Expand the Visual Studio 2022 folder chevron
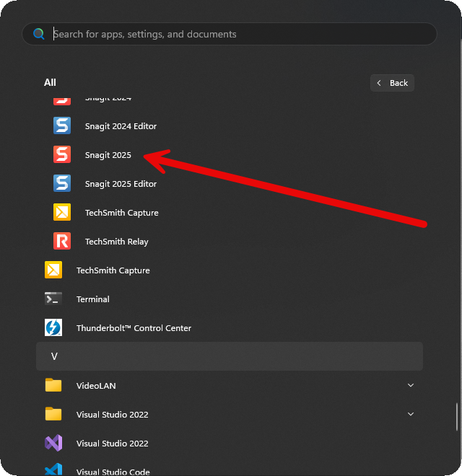The width and height of the screenshot is (462, 476). (x=411, y=414)
